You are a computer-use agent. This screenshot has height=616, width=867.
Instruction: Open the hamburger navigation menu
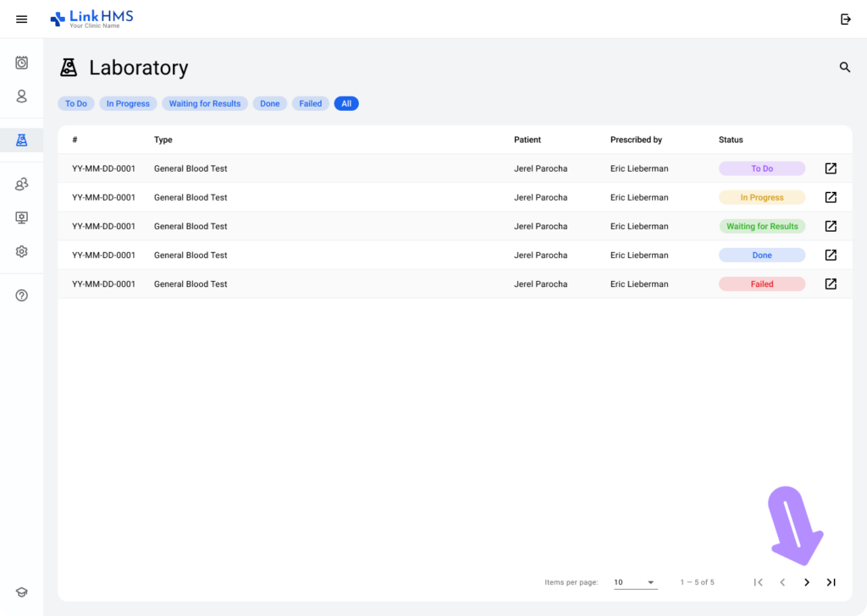coord(21,19)
